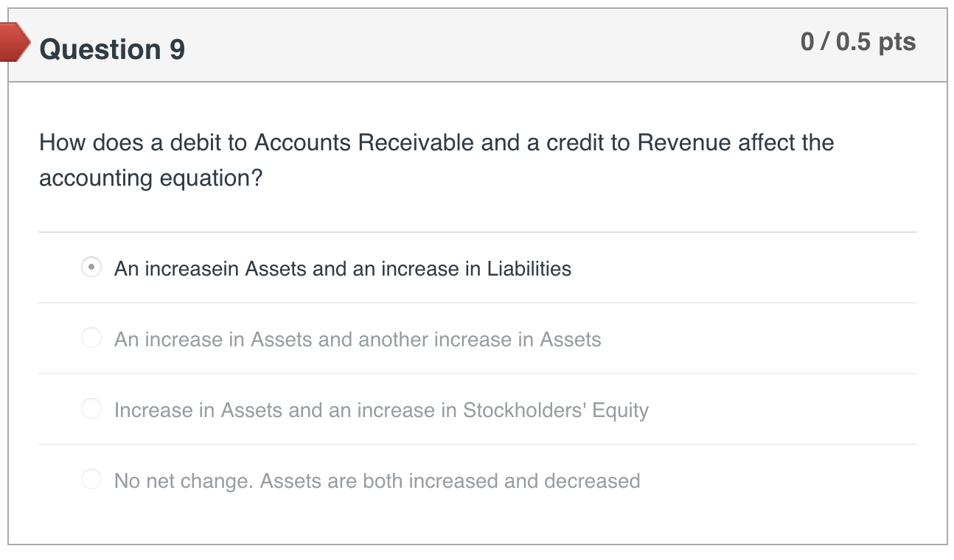The image size is (954, 560).
Task: Select radio button for 'An increasein Assets and an increase in Liabilities'
Action: [x=91, y=267]
